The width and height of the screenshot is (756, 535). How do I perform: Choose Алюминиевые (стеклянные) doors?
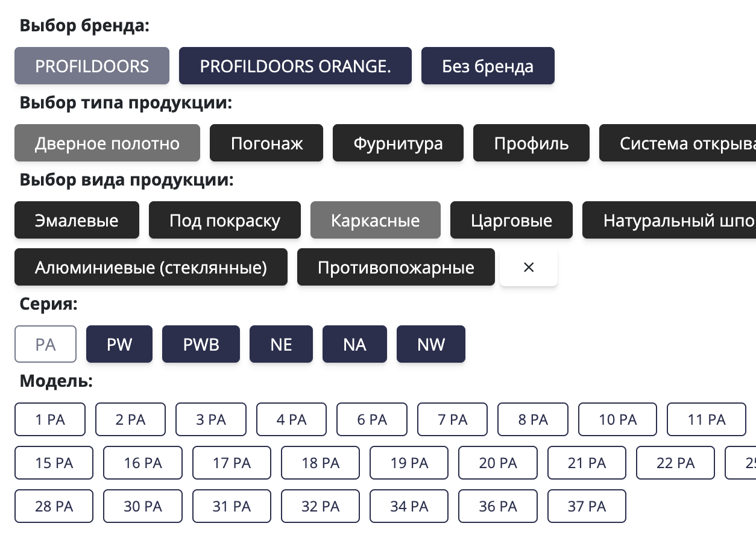click(x=150, y=267)
